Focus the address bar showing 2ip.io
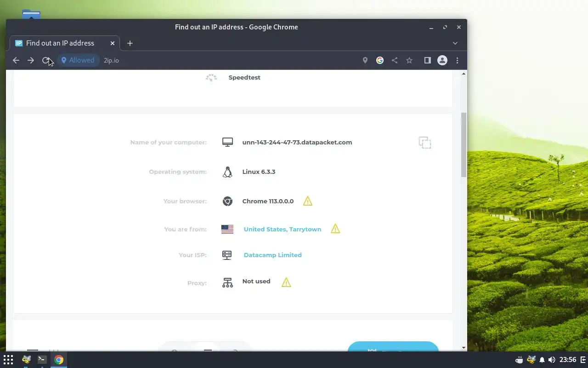This screenshot has height=368, width=588. (230, 60)
